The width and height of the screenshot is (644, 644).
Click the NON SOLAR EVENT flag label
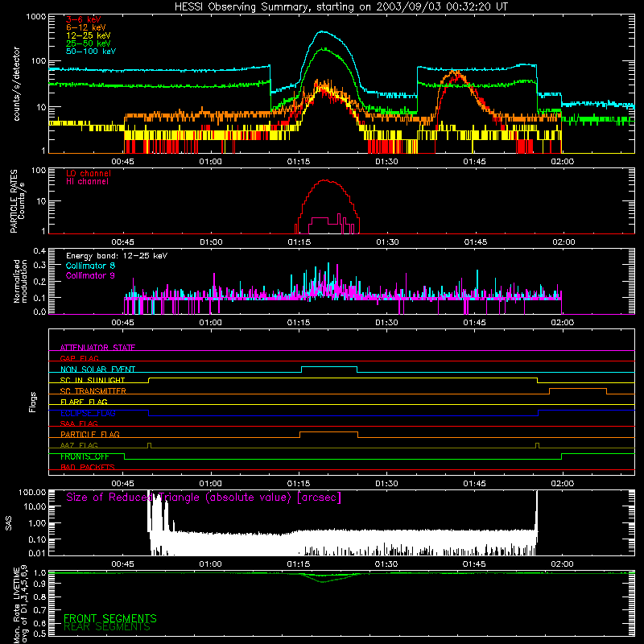coord(97,369)
